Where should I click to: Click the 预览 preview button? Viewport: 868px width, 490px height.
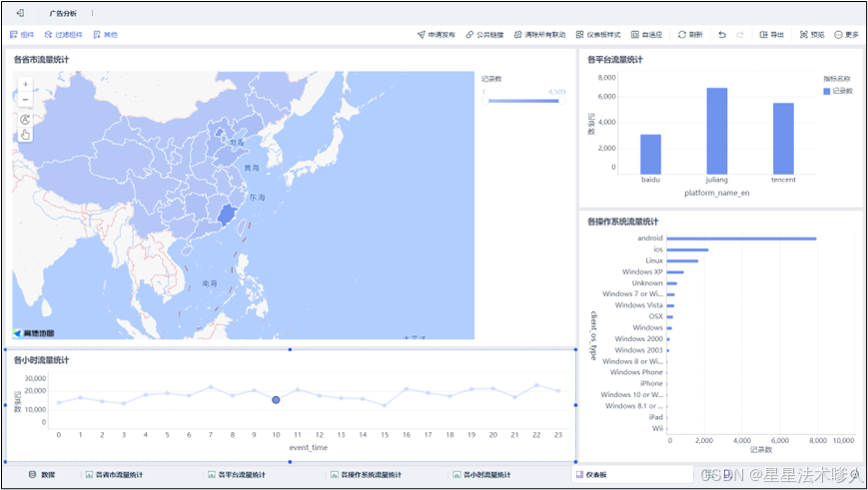812,35
